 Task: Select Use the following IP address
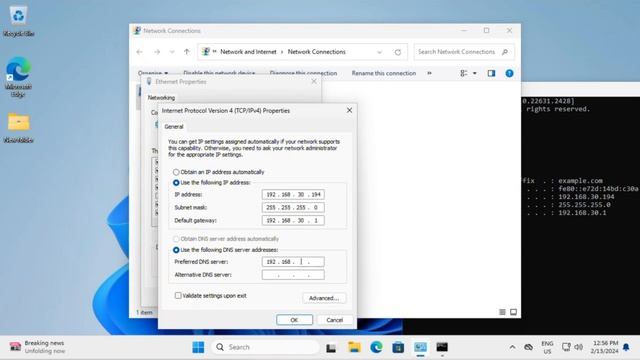point(176,182)
